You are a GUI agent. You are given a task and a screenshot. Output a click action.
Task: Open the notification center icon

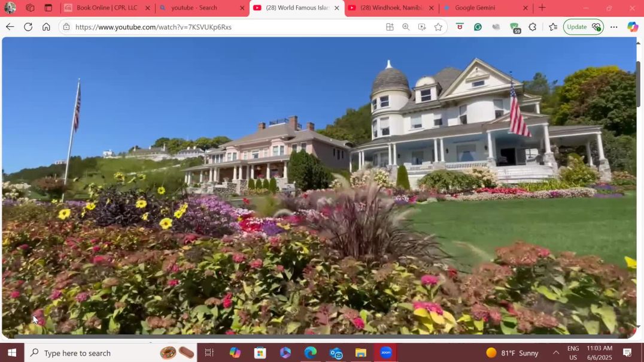(627, 352)
